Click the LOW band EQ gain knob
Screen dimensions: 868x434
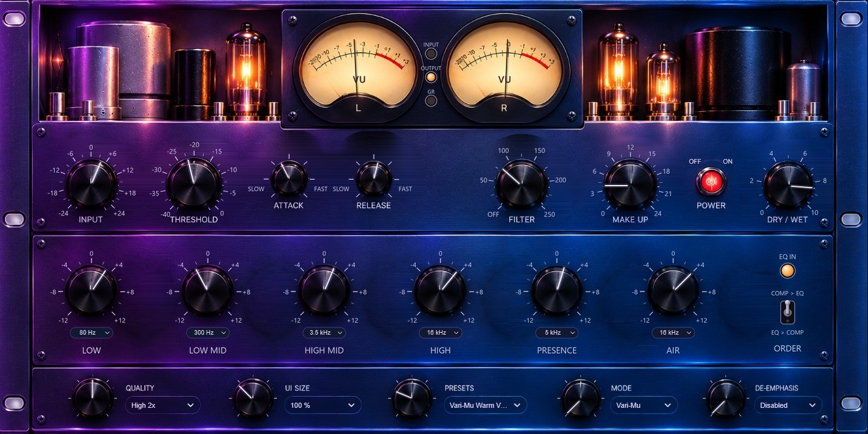coord(92,290)
